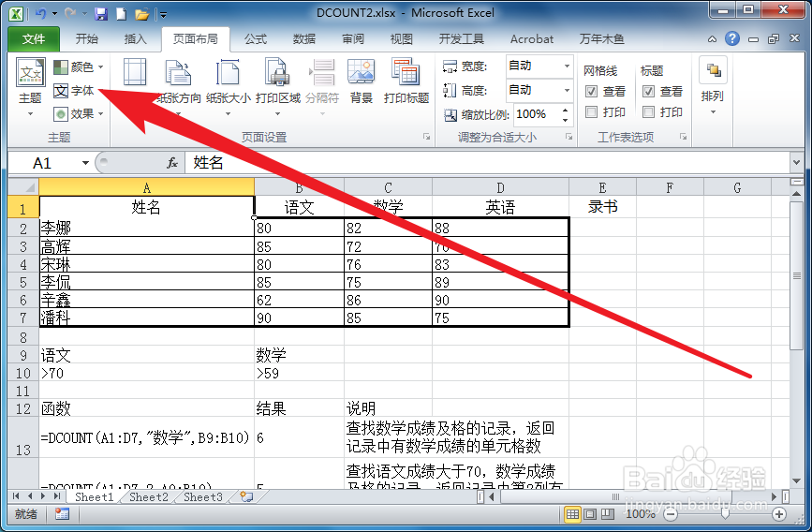Toggle Gridlines View (查看) checkbox
This screenshot has height=532, width=812.
[x=591, y=92]
